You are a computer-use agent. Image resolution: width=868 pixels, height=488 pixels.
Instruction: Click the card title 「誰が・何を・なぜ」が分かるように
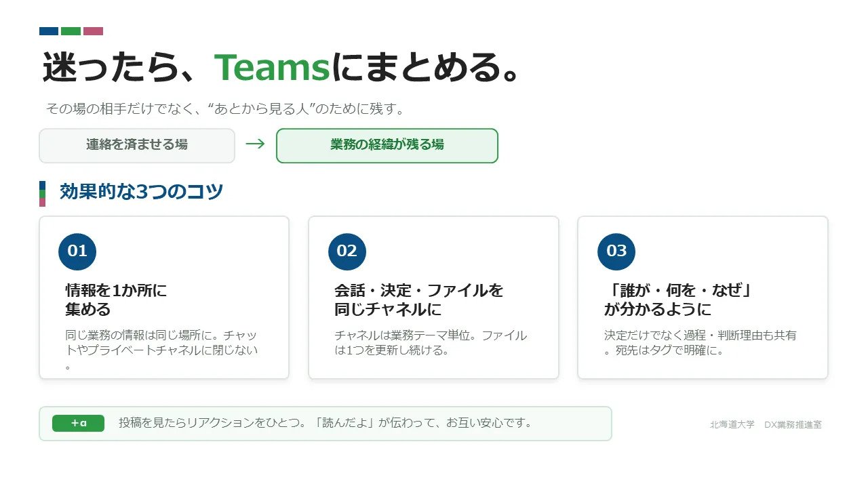679,300
